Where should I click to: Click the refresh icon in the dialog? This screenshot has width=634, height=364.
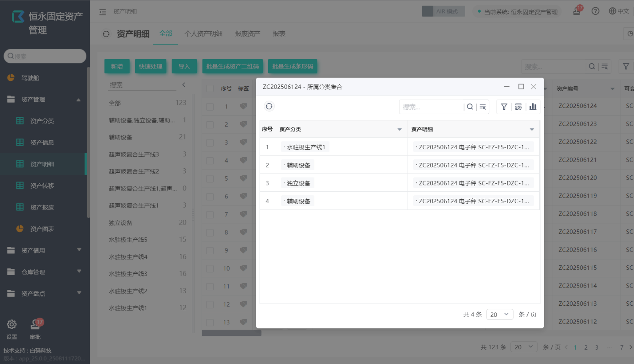(x=269, y=106)
